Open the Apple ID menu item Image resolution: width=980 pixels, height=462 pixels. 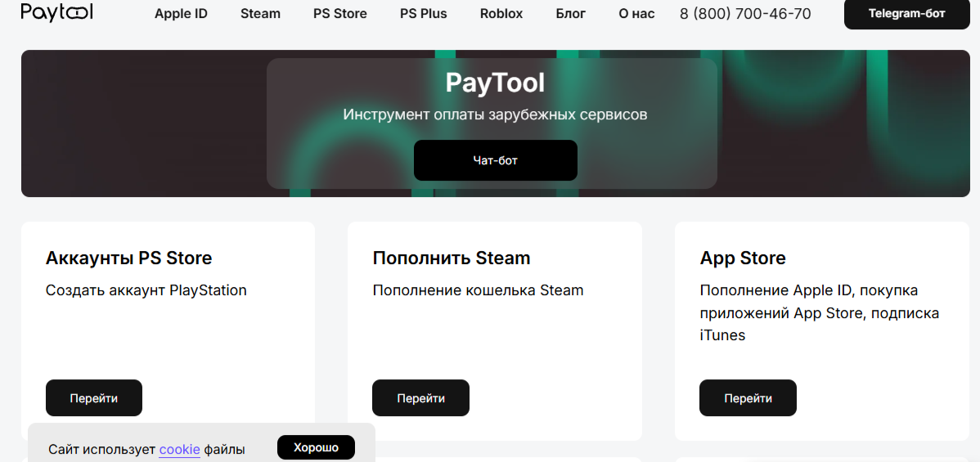click(x=181, y=14)
